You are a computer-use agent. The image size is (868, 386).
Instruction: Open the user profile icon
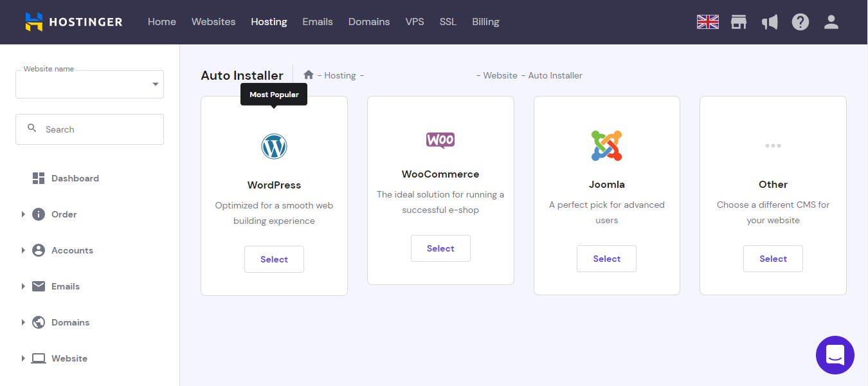[x=831, y=22]
